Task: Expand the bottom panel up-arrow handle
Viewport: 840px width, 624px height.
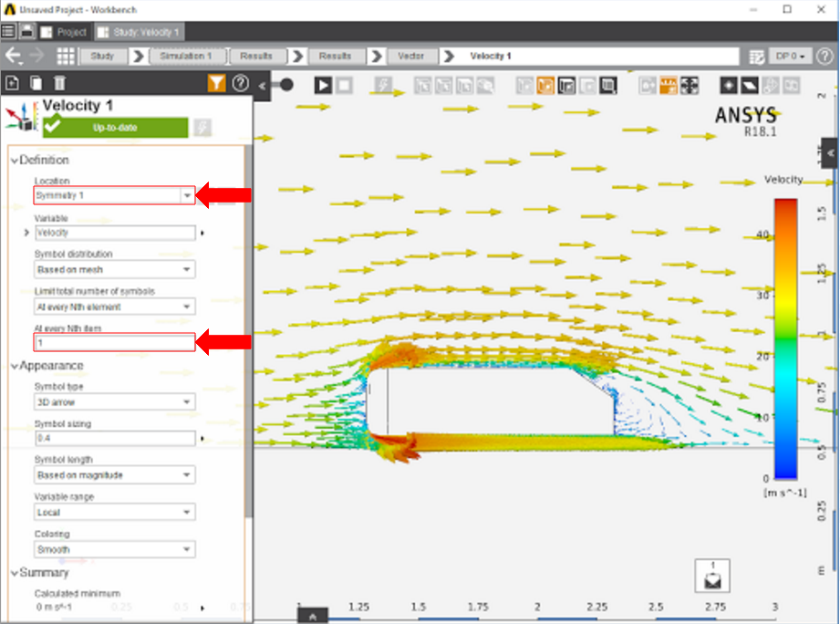Action: click(x=312, y=616)
